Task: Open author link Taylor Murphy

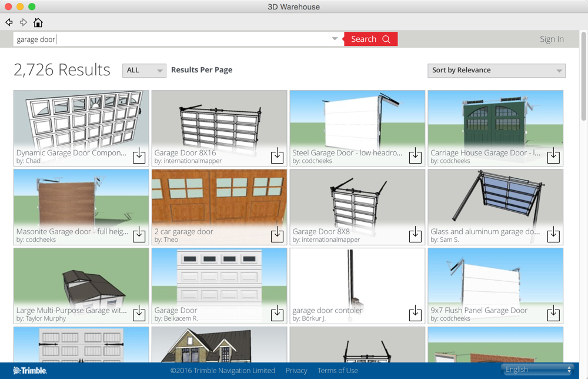Action: [45, 318]
